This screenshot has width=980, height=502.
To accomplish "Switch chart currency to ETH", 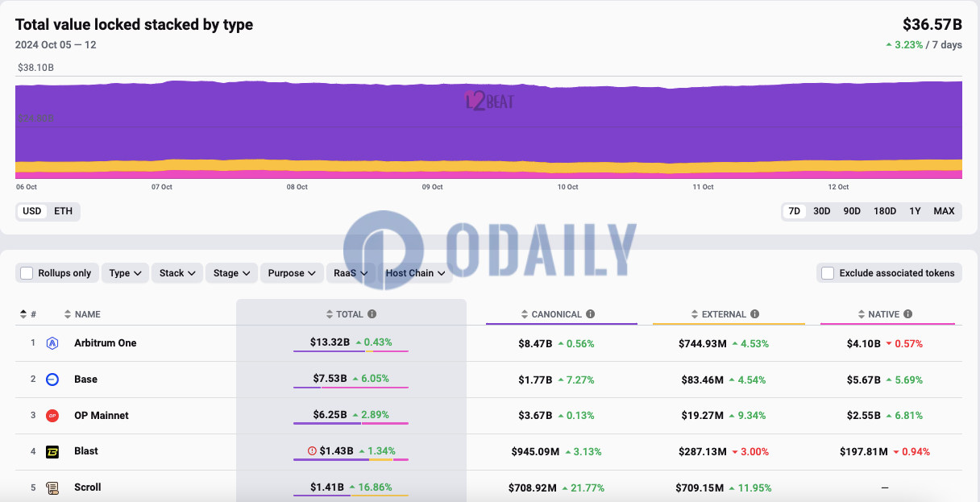I will click(x=63, y=211).
